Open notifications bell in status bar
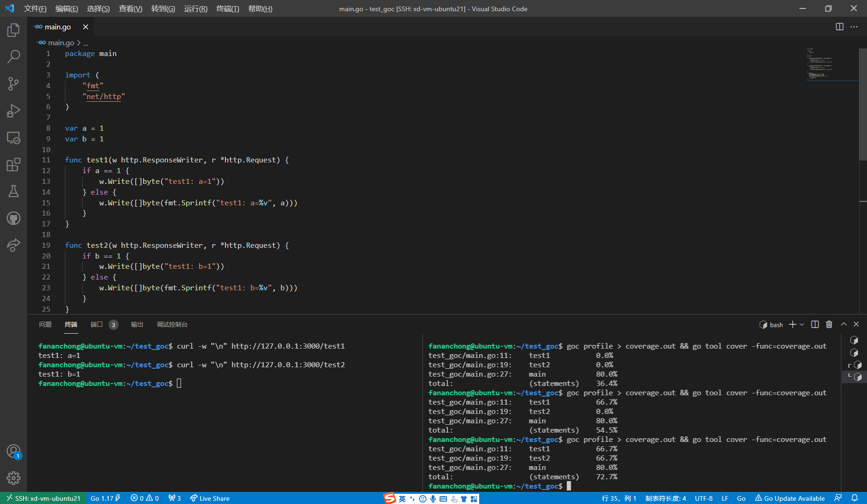The image size is (867, 504). pyautogui.click(x=854, y=498)
